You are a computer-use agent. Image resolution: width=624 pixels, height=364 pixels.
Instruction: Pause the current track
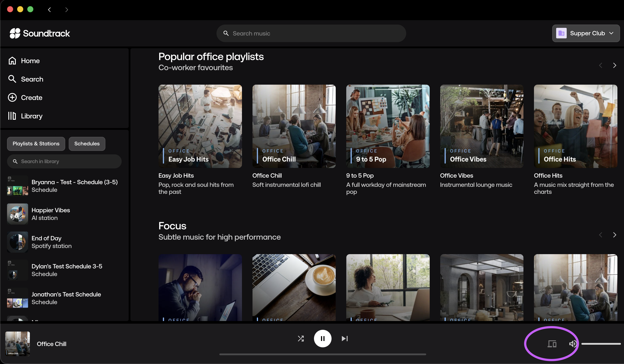[x=322, y=339]
